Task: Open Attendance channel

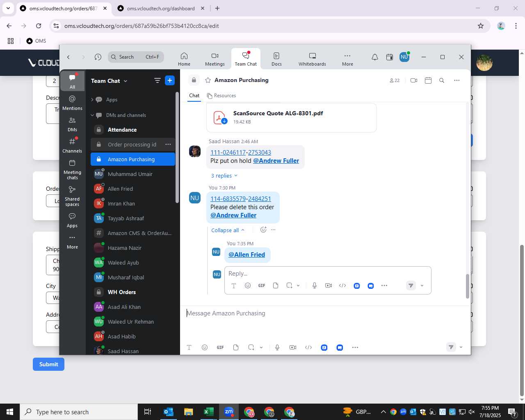Action: tap(133, 130)
